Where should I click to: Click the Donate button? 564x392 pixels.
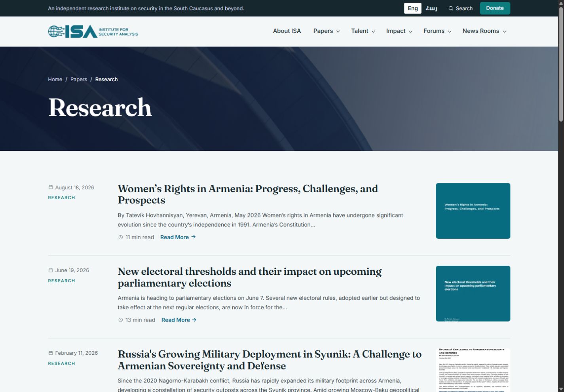[495, 8]
